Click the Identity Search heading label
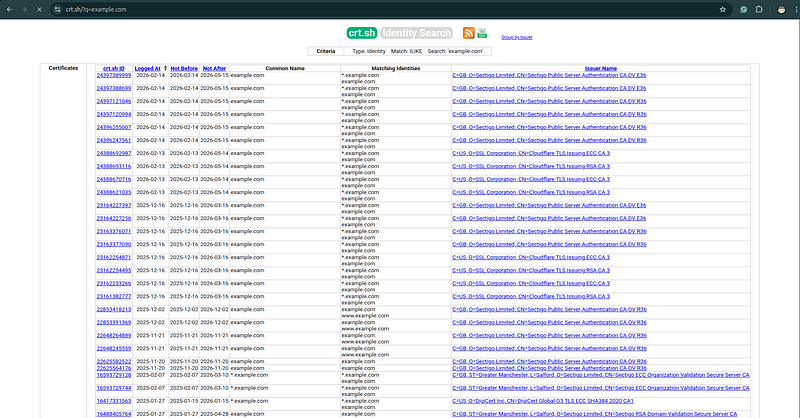 tap(416, 33)
